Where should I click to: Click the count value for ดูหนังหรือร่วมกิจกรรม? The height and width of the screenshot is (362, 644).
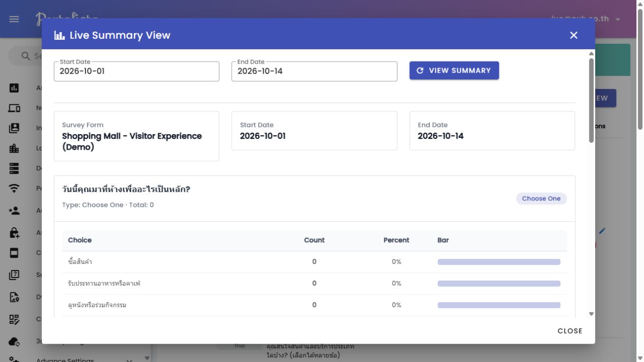pyautogui.click(x=314, y=305)
